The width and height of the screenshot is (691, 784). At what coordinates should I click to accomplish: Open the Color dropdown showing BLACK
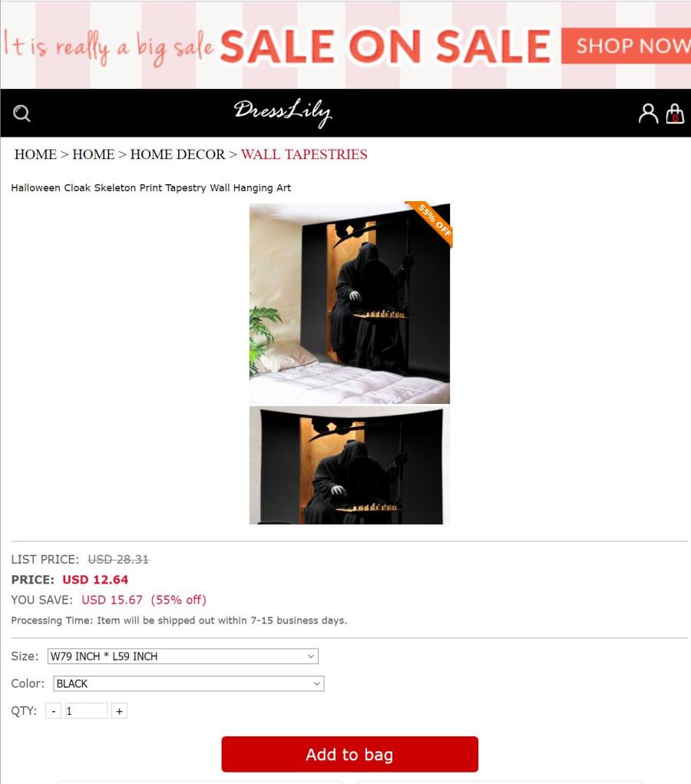tap(189, 683)
